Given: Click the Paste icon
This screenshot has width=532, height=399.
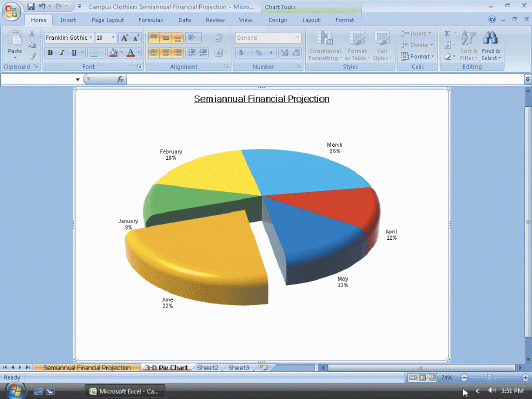Looking at the screenshot, I should [15, 39].
